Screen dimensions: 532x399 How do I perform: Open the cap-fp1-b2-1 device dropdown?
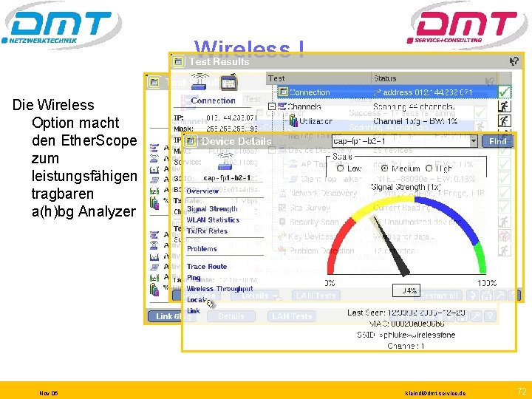[474, 141]
